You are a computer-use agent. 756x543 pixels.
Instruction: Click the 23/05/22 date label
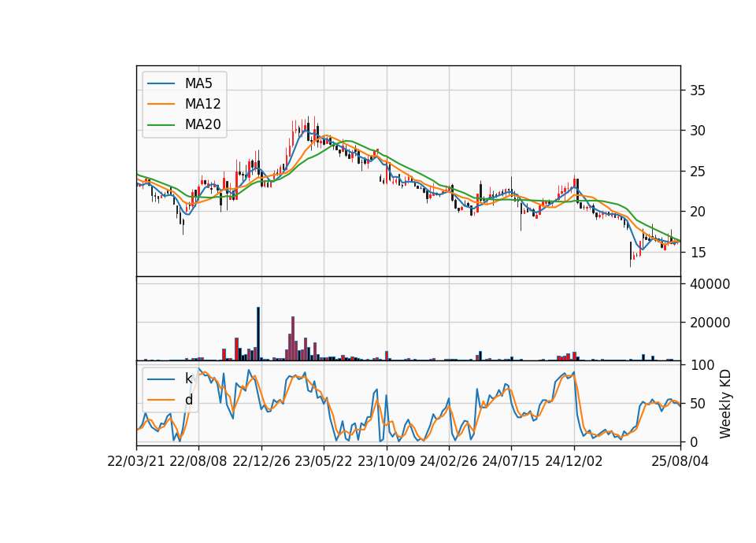(324, 461)
